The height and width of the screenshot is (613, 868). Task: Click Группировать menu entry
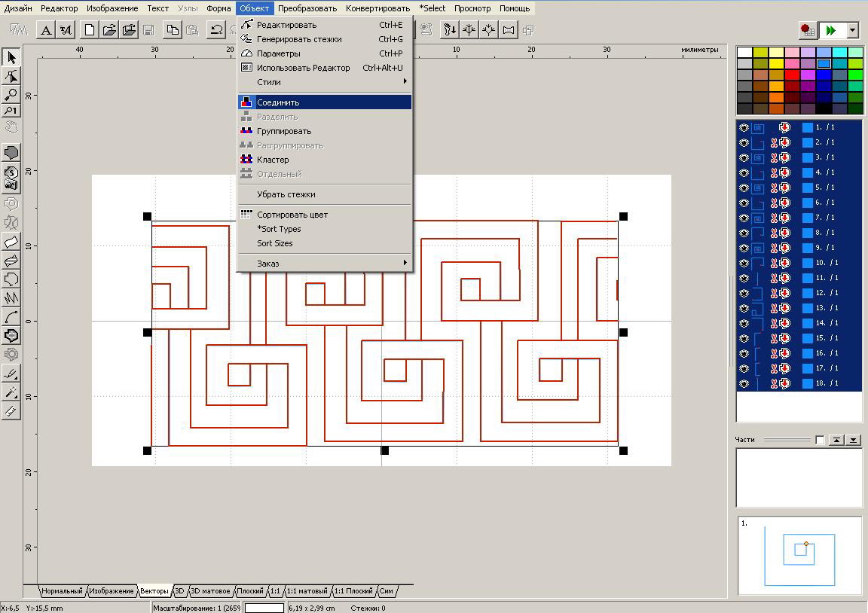coord(324,131)
